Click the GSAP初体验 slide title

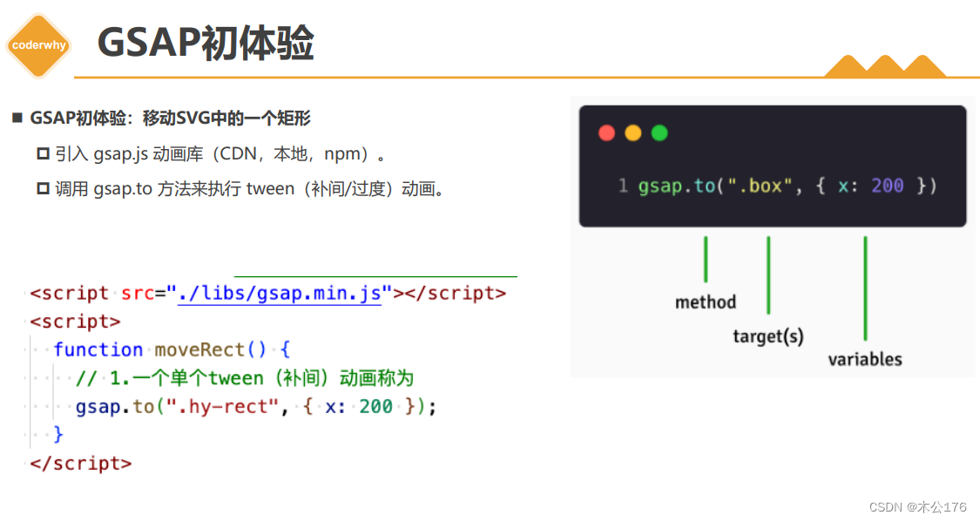(206, 43)
